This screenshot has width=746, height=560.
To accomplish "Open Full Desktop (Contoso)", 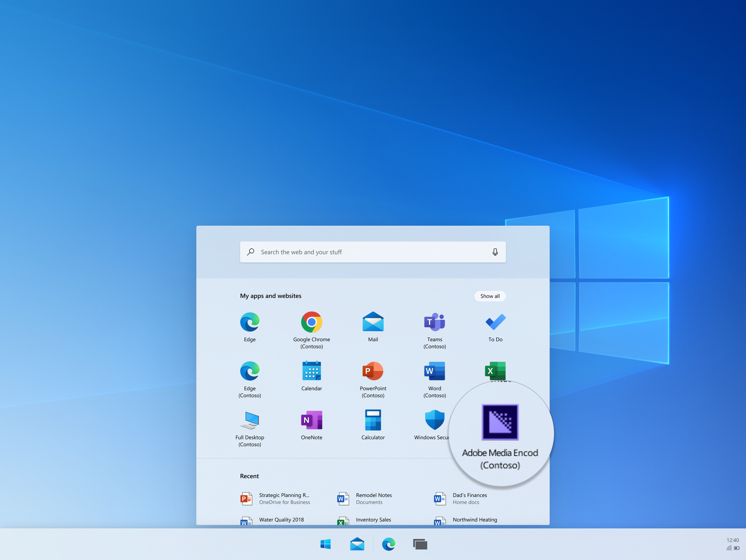I will click(x=249, y=420).
